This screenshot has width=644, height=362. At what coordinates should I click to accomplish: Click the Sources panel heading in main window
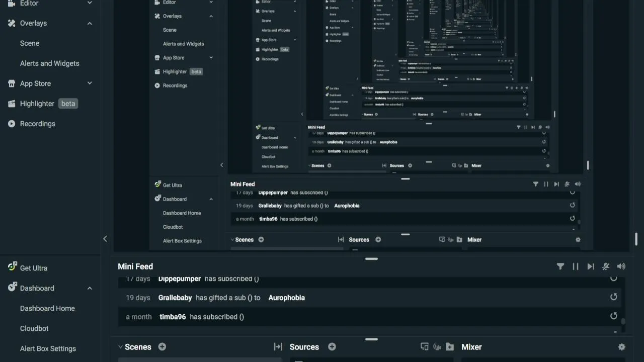(x=304, y=347)
